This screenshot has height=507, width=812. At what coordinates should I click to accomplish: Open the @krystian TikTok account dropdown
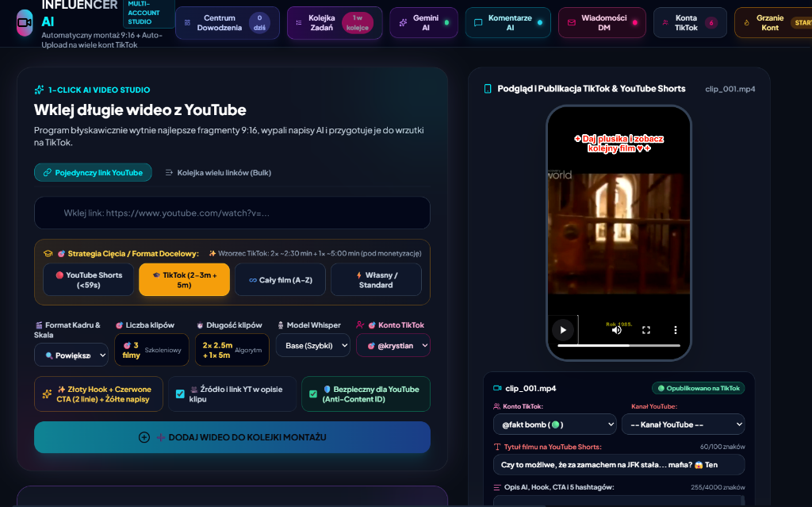click(393, 345)
